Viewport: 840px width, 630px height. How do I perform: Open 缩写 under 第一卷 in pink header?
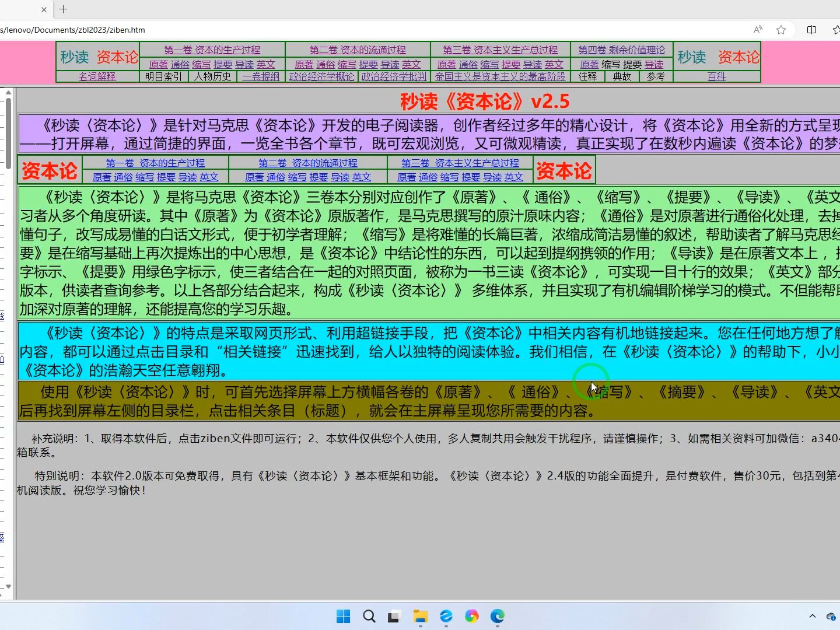pos(202,64)
